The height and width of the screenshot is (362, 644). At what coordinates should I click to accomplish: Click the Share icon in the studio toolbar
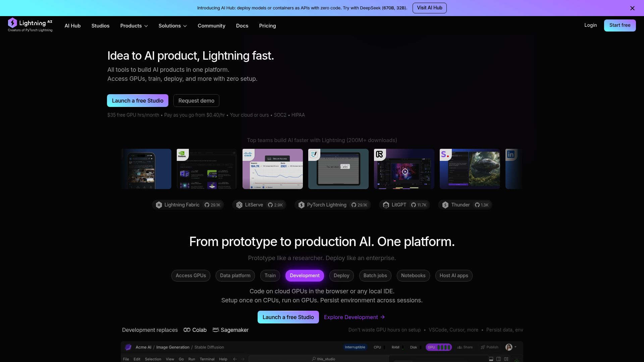point(460,347)
